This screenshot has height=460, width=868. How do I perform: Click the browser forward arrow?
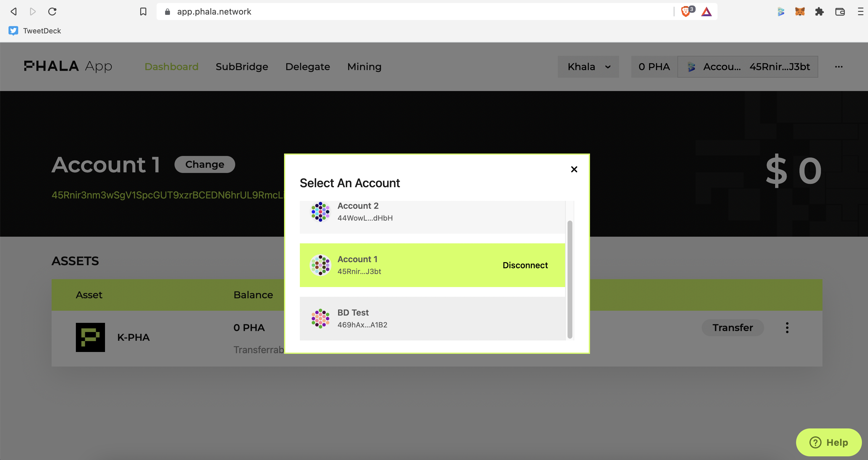point(33,12)
